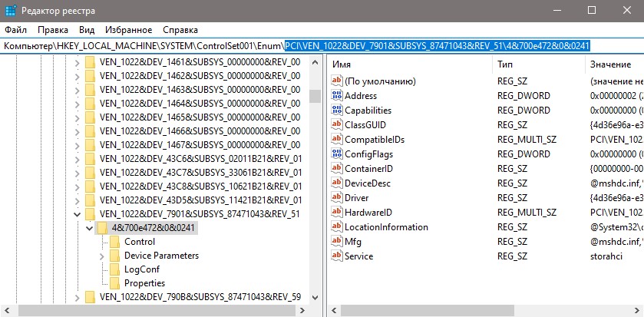Click string icon of (По умолчанию) value

(x=337, y=81)
